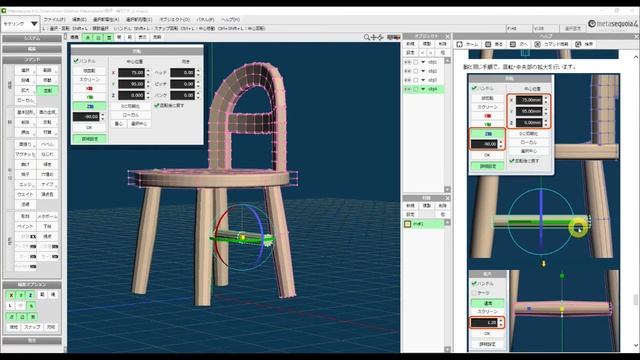Click the help panel scrollbar thumb
640x360 pixels.
tap(636, 300)
